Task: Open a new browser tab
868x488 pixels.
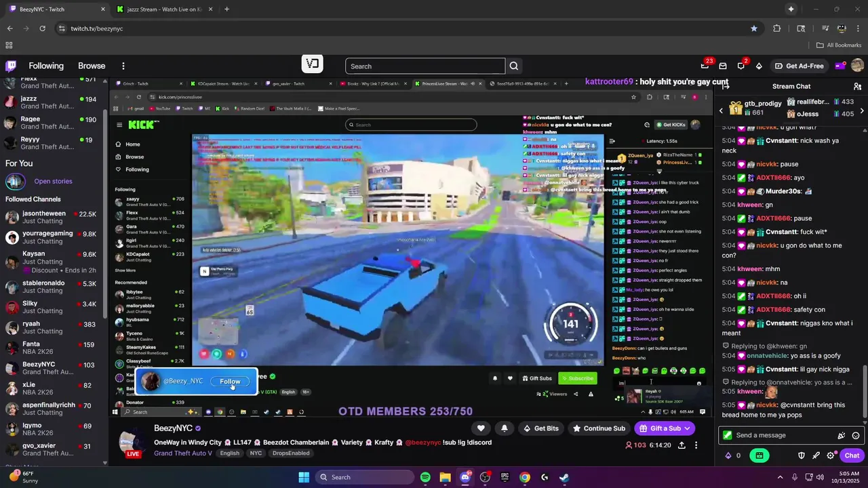Action: tap(226, 9)
